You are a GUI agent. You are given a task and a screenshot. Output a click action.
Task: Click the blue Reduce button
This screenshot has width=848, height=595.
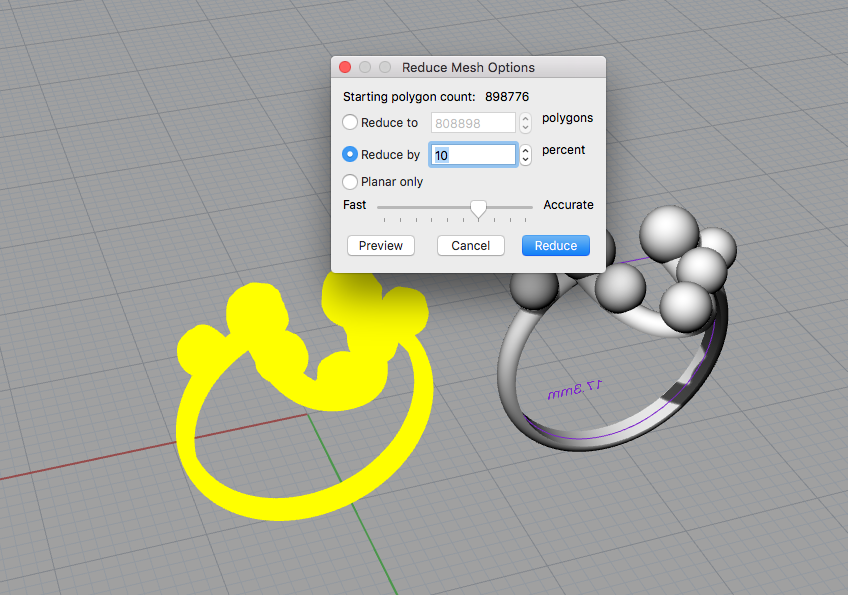click(x=555, y=246)
